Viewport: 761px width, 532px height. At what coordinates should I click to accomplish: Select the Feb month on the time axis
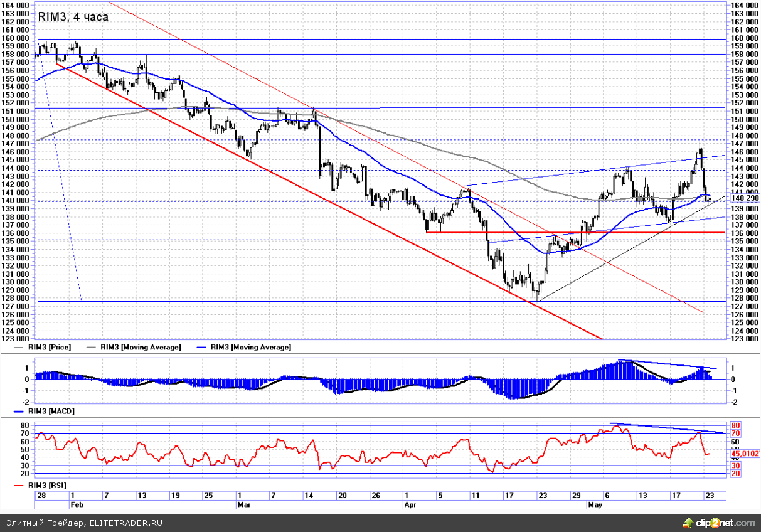point(77,504)
